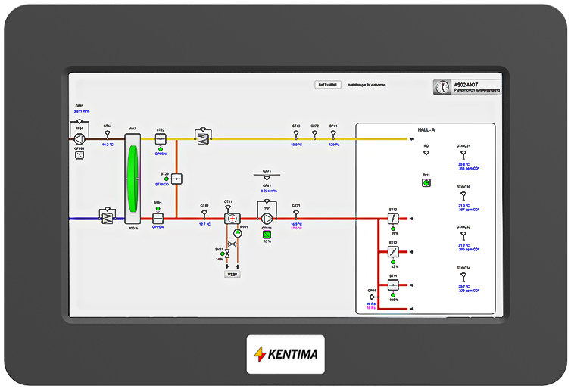Open the green TL11 timer icon
Viewport: 571px width, 392px height.
(x=426, y=182)
